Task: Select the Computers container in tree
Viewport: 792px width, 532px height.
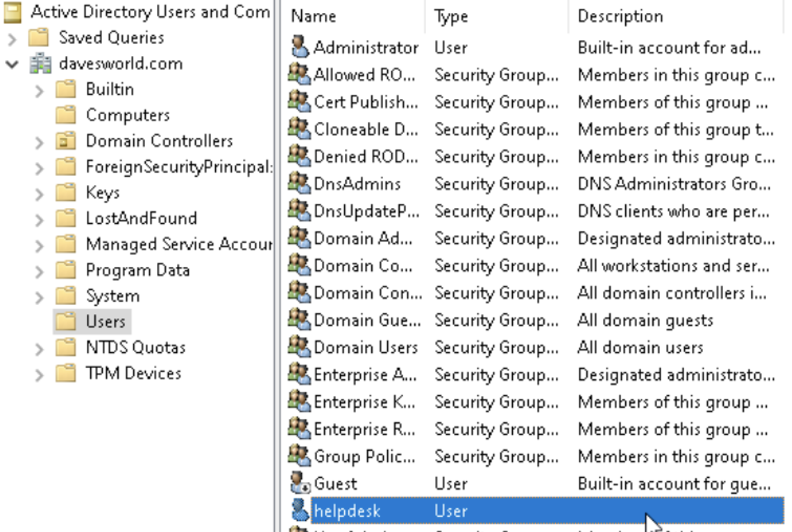Action: tap(127, 115)
